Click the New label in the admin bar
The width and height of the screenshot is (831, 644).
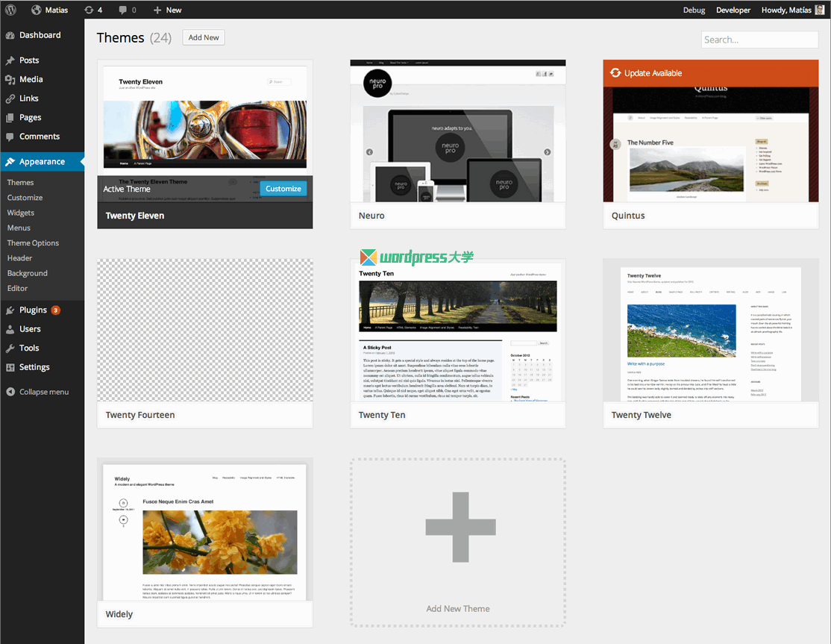174,10
